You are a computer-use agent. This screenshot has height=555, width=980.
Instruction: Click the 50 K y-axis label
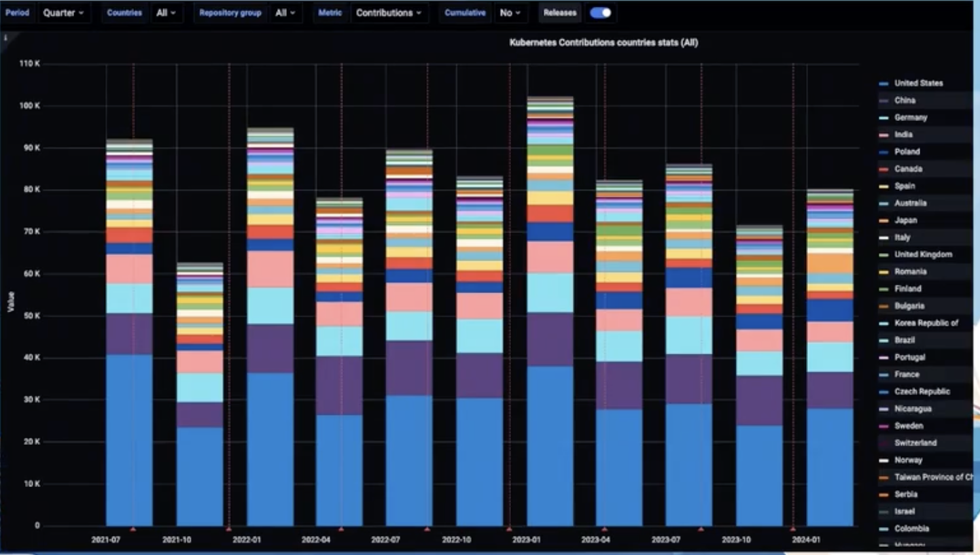32,316
